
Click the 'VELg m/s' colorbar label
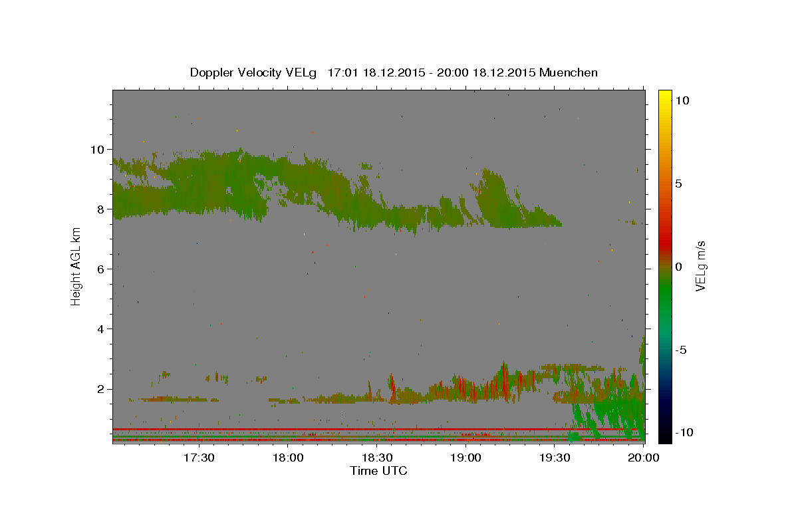[700, 266]
